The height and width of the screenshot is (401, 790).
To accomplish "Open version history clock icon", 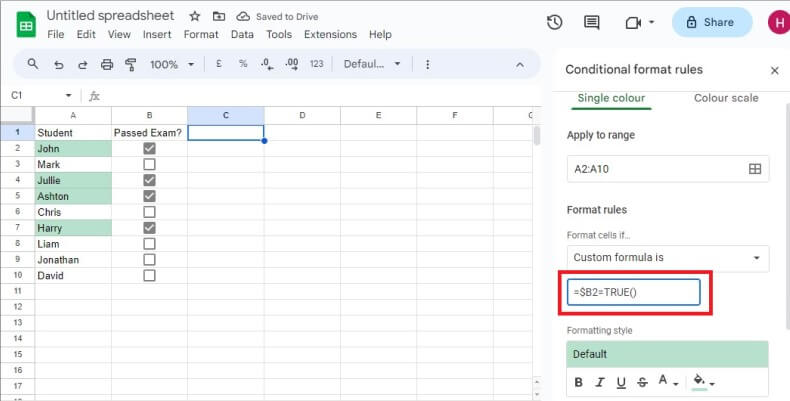I will click(555, 22).
